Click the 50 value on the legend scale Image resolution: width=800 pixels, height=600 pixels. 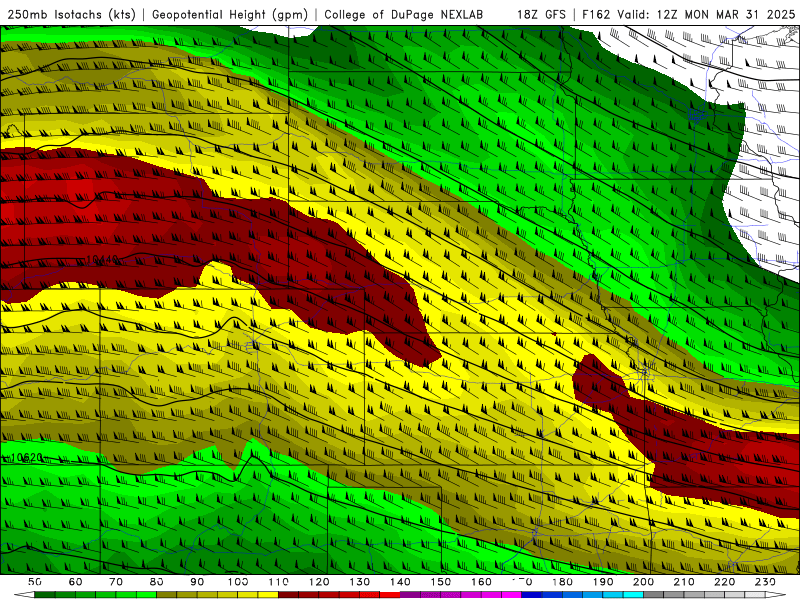click(x=35, y=582)
